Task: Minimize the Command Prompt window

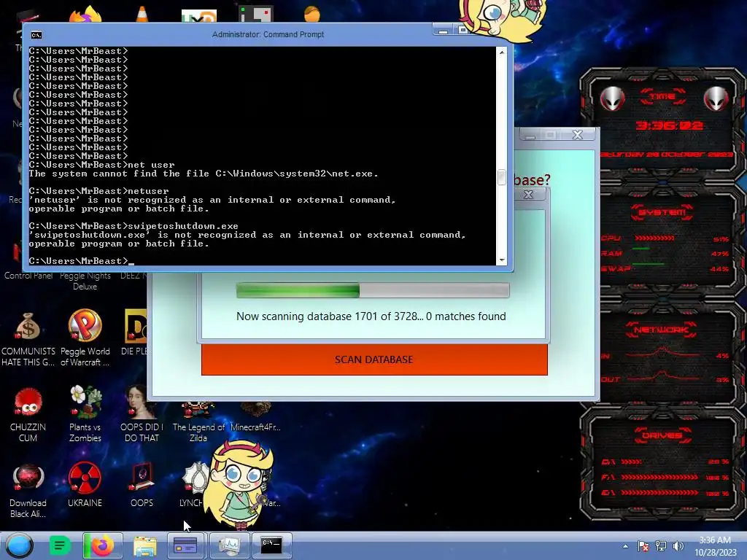Action: coord(443,31)
